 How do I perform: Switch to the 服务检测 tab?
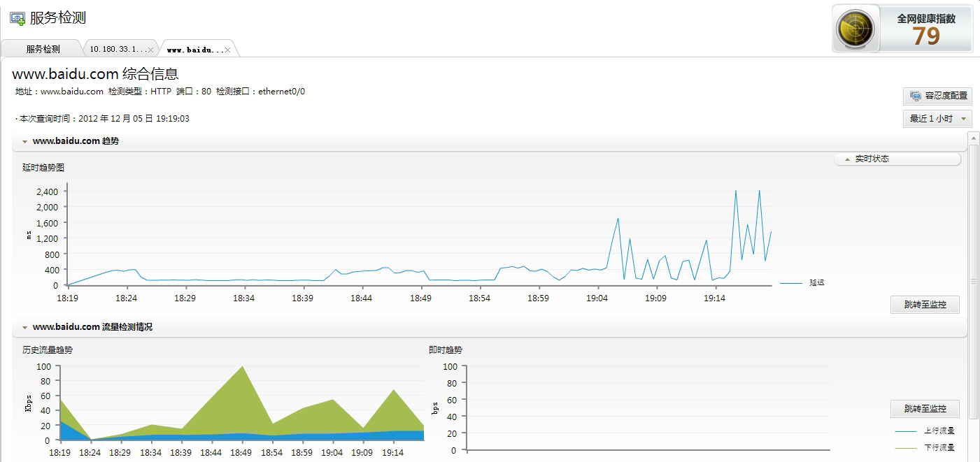click(42, 49)
